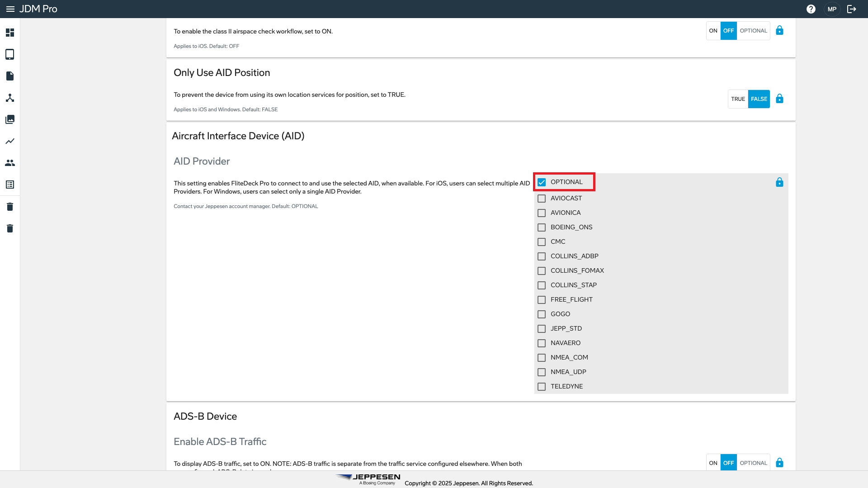The width and height of the screenshot is (868, 488).
Task: Check the FREE_FLIGHT provider checkbox
Action: (542, 300)
